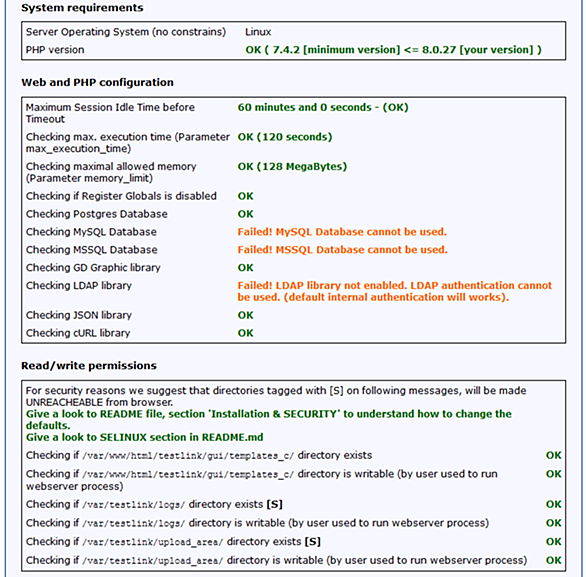Click the 'System requirements' heading
Image resolution: width=586 pixels, height=577 pixels.
tap(82, 8)
